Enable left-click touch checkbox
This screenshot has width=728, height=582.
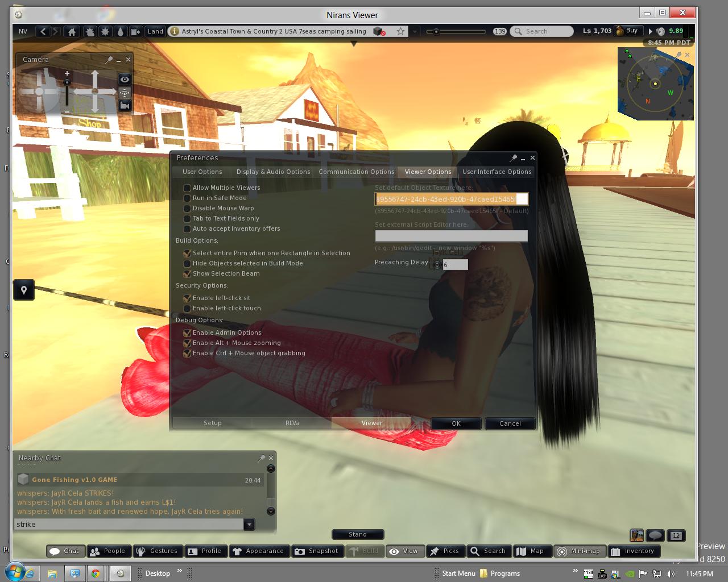(x=187, y=309)
